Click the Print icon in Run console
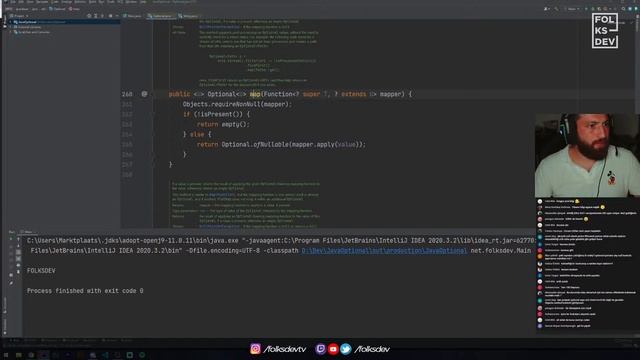 click(x=18, y=265)
